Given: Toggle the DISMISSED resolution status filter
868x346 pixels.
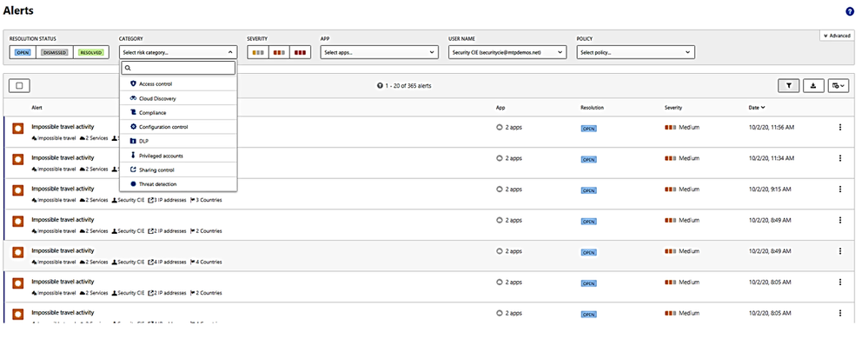Looking at the screenshot, I should (54, 52).
